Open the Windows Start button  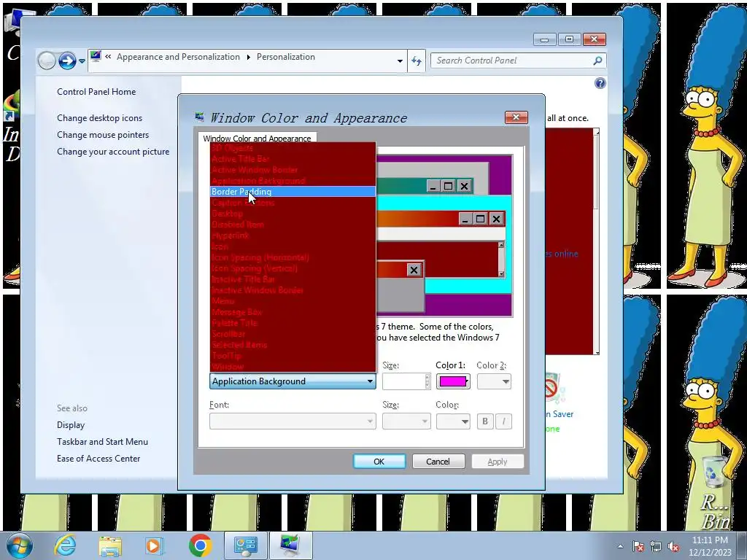tap(19, 545)
